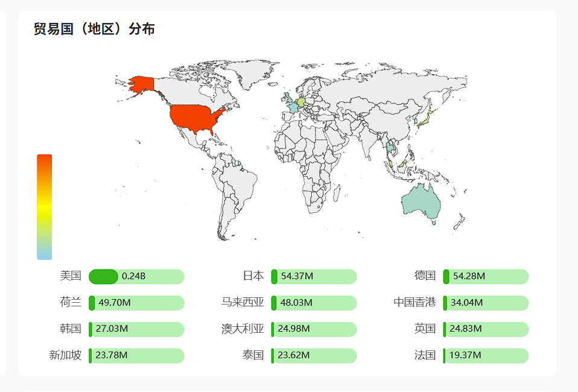Click the 荷兰 49.70M bar
The image size is (578, 392).
coord(136,303)
